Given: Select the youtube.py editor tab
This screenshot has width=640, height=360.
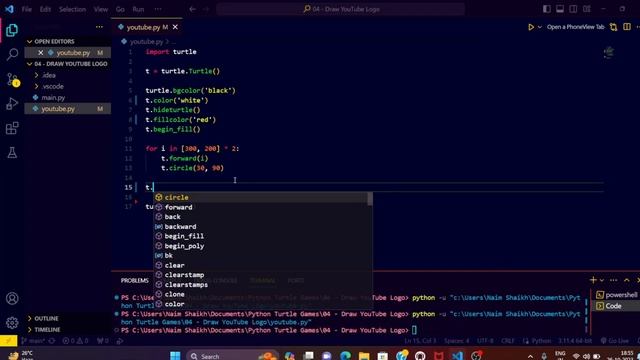Looking at the screenshot, I should pyautogui.click(x=147, y=27).
